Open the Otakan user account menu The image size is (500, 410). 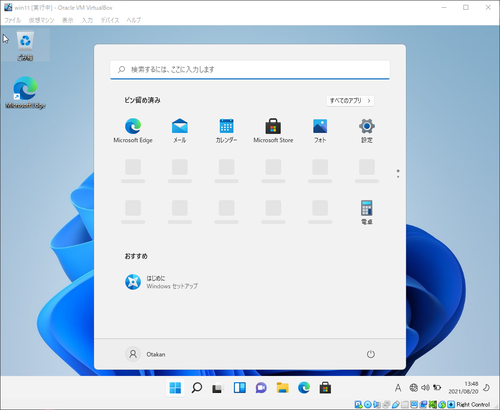click(145, 354)
